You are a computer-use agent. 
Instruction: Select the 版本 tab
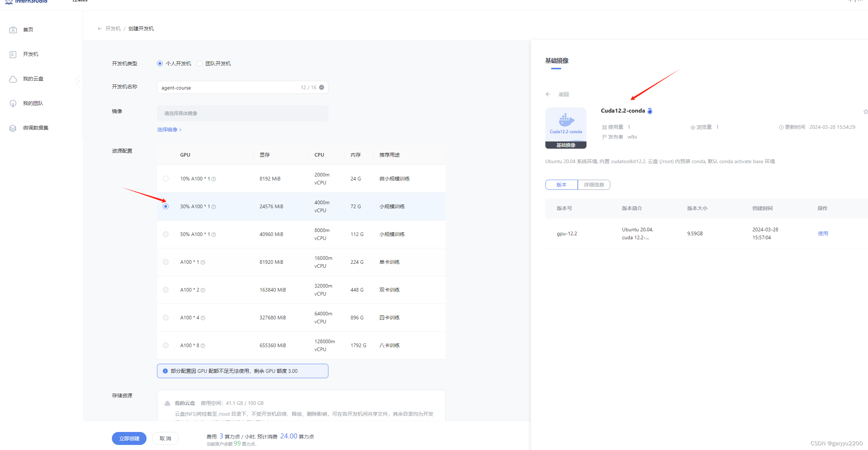pos(561,185)
